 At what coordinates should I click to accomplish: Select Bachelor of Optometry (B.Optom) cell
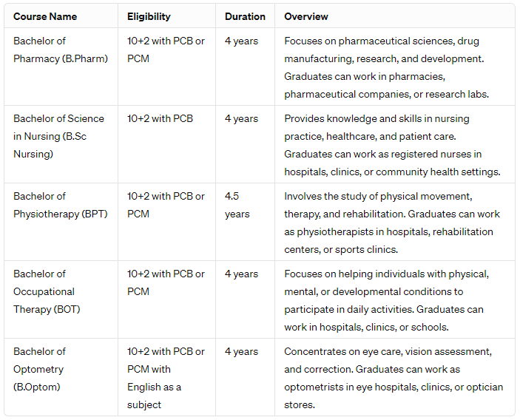39,369
